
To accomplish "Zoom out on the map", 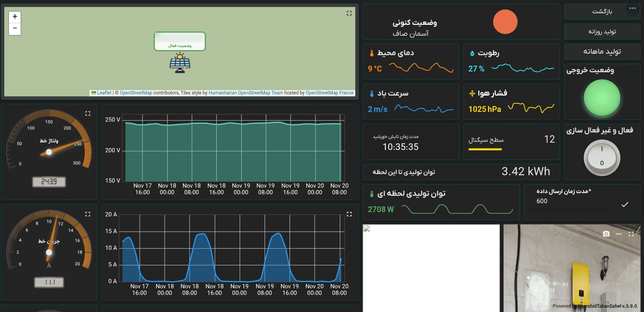I will [15, 29].
